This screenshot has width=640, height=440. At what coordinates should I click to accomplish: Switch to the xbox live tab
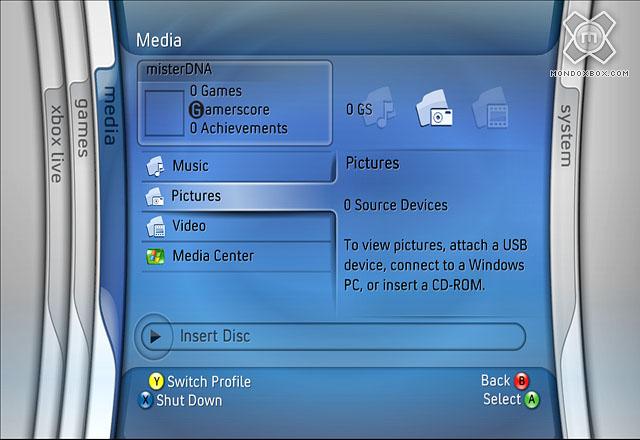pyautogui.click(x=57, y=140)
